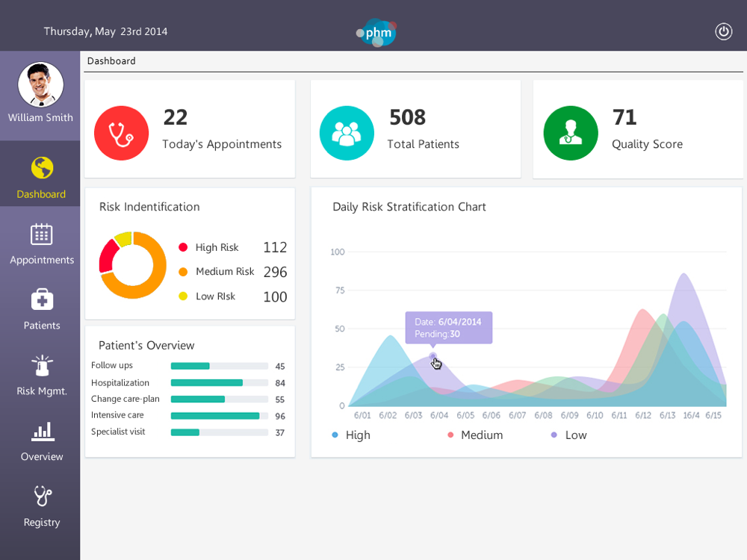Screen dimensions: 747x560
Task: Click the Hospitalization progress bar
Action: [219, 383]
